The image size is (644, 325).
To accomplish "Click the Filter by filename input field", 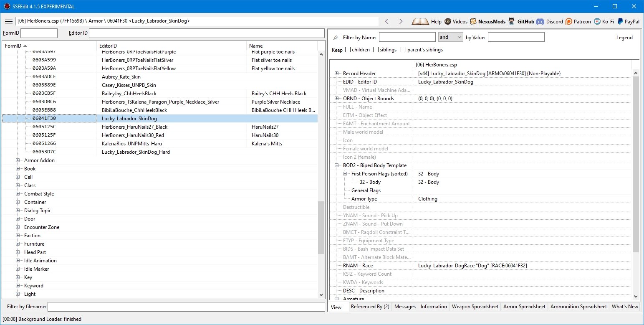I will coord(186,307).
